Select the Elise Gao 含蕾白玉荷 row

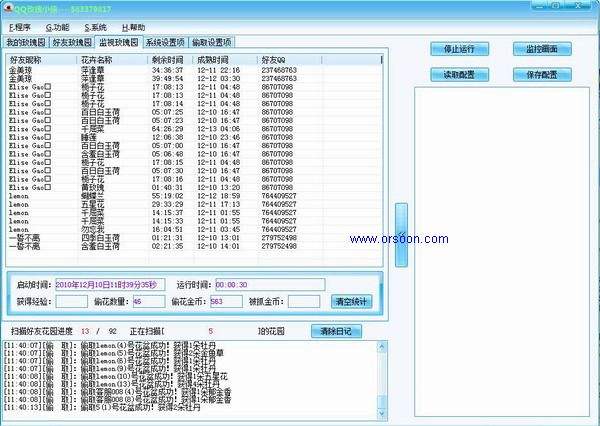[x=194, y=154]
